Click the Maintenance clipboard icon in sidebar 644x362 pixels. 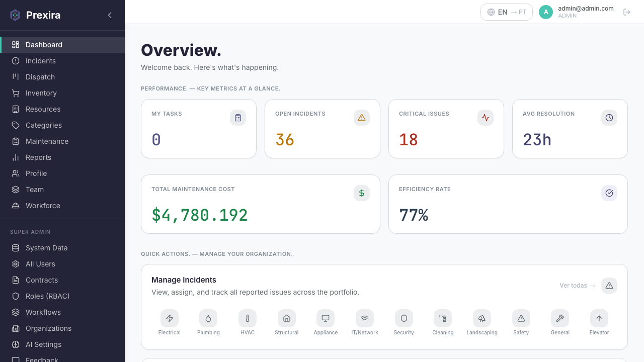(x=16, y=141)
